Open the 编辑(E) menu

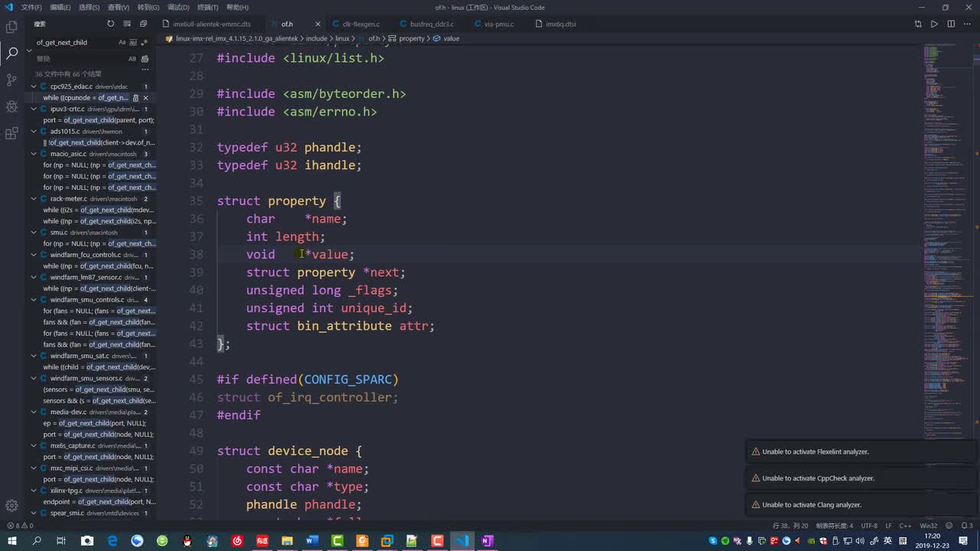[x=60, y=7]
